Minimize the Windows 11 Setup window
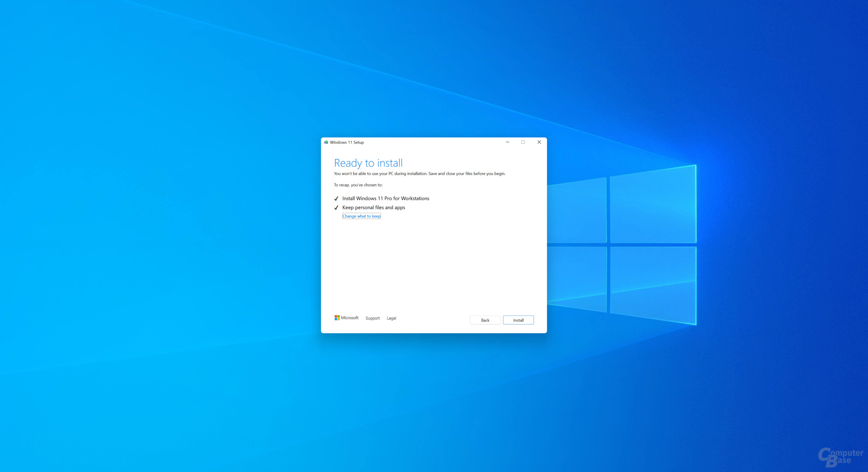The image size is (868, 472). tap(507, 142)
